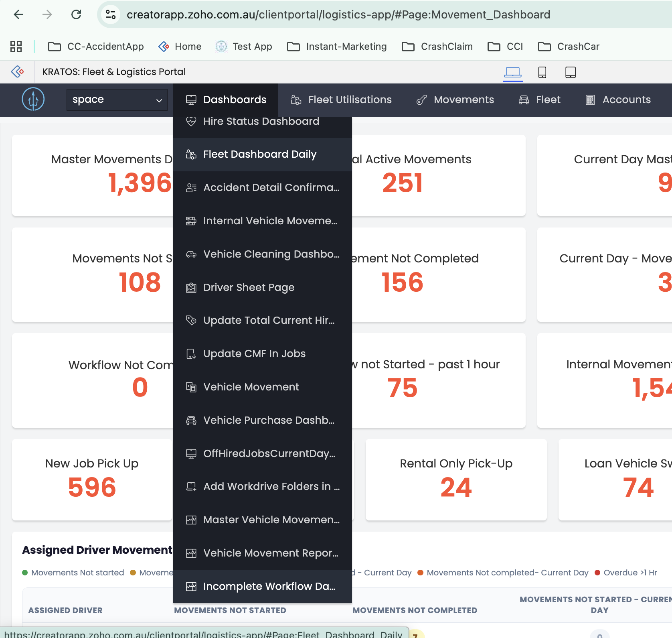This screenshot has width=672, height=638.
Task: Open Driver Sheet Page entry
Action: coord(263,288)
